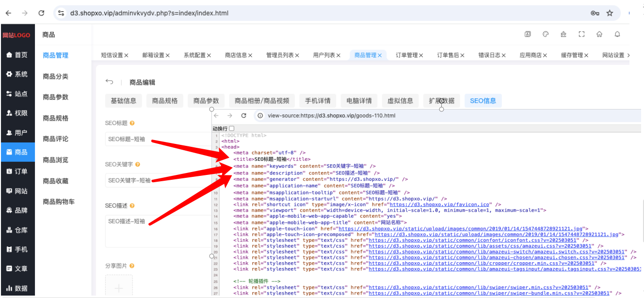
Task: Open the theme palette icon
Action: [546, 34]
